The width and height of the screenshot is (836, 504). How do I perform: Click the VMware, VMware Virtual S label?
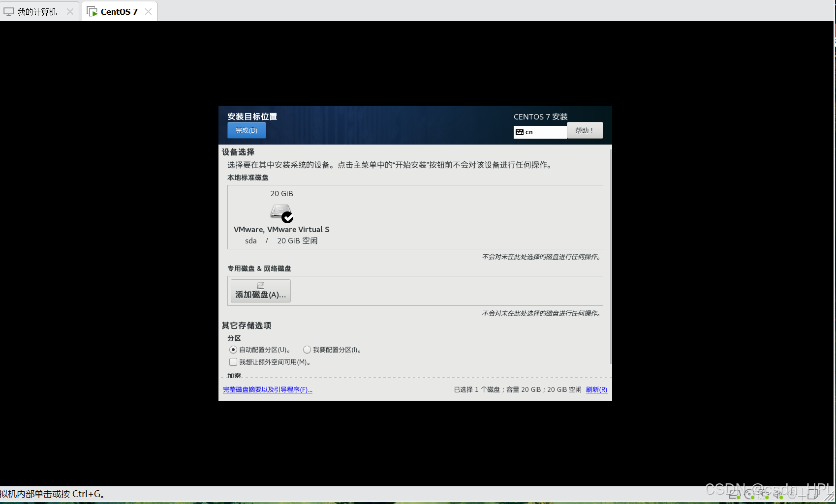point(281,230)
